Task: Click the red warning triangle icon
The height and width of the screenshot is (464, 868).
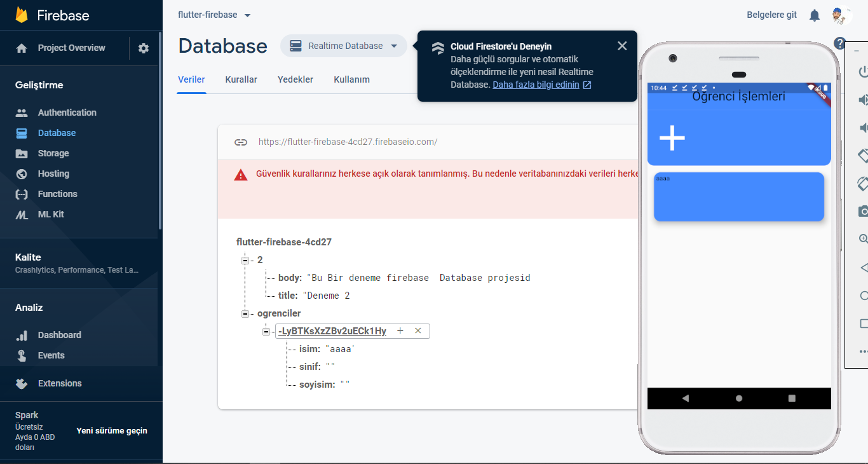Action: point(241,175)
